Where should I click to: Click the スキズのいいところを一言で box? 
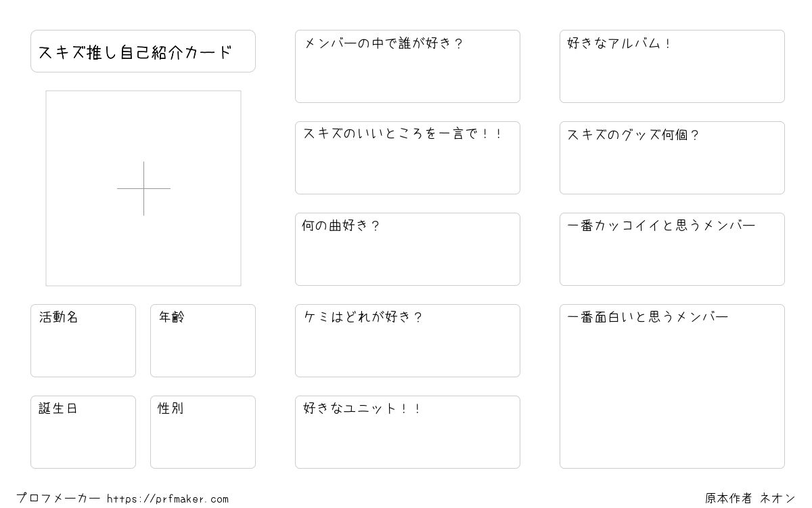click(x=407, y=158)
